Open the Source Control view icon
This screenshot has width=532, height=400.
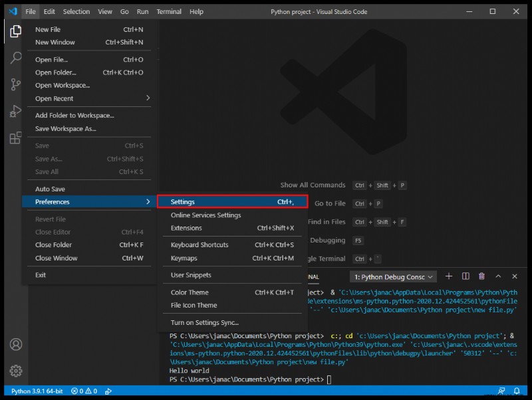[x=15, y=84]
